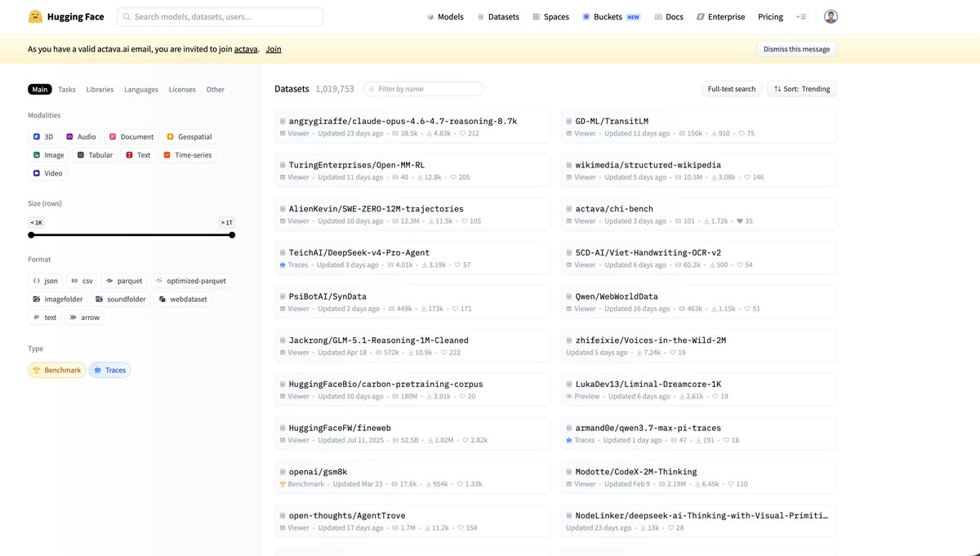Move the < 1K size slider handle
The height and width of the screenshot is (556, 980).
point(31,235)
